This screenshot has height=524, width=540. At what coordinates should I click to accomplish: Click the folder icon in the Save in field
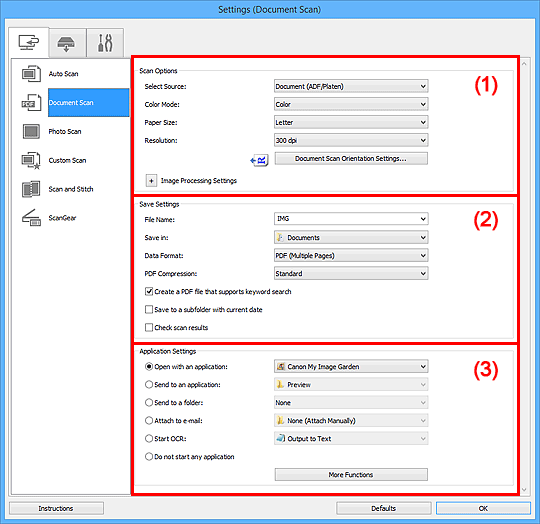point(280,238)
